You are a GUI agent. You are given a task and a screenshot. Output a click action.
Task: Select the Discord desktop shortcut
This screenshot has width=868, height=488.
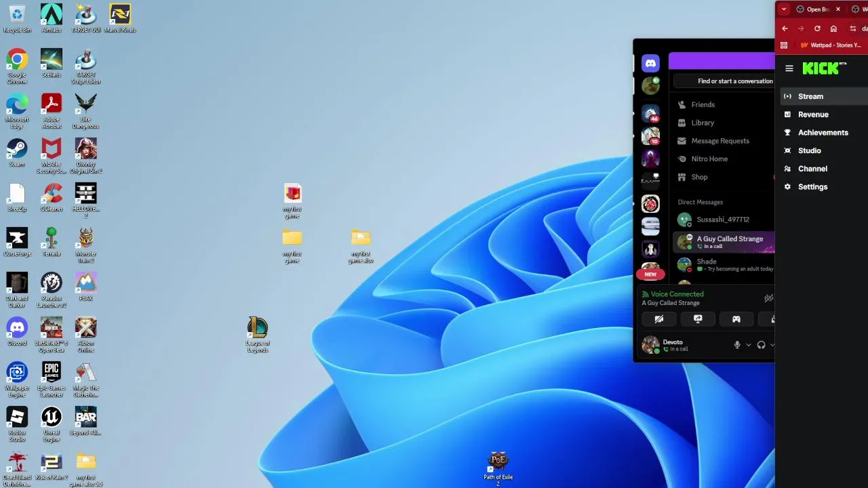click(17, 331)
